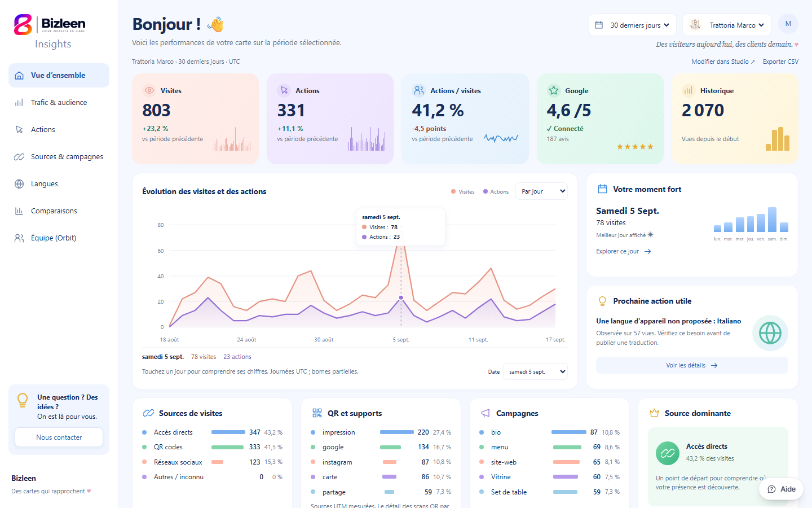Click Exporter CSV

pos(780,62)
